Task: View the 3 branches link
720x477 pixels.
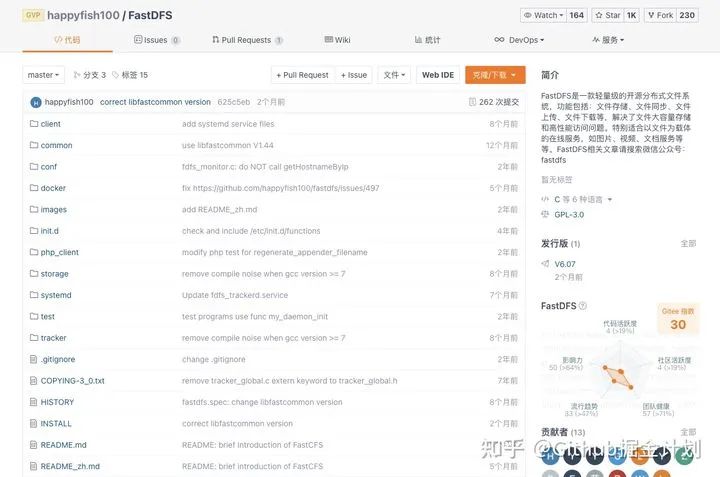Action: (90, 75)
